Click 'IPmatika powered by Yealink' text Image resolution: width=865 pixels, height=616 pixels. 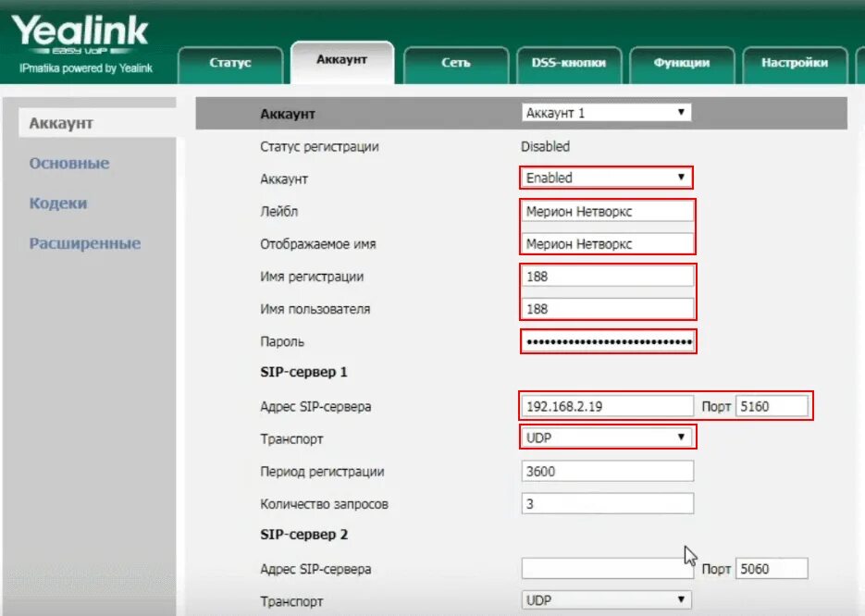[x=85, y=68]
